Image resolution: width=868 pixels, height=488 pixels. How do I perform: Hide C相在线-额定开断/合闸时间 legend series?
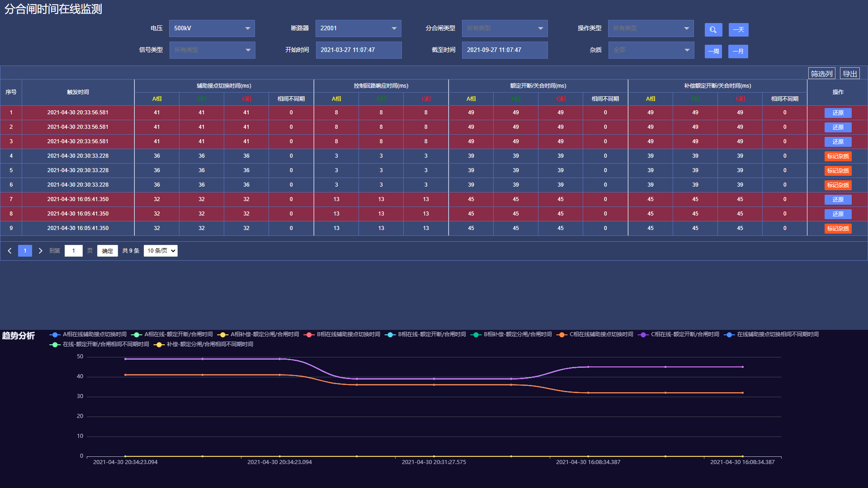(x=684, y=334)
